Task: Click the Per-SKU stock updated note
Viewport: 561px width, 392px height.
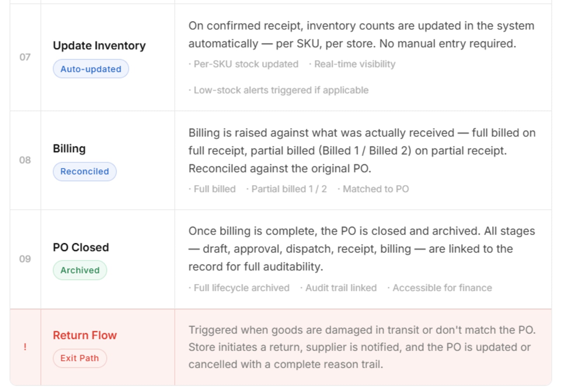Action: (244, 64)
